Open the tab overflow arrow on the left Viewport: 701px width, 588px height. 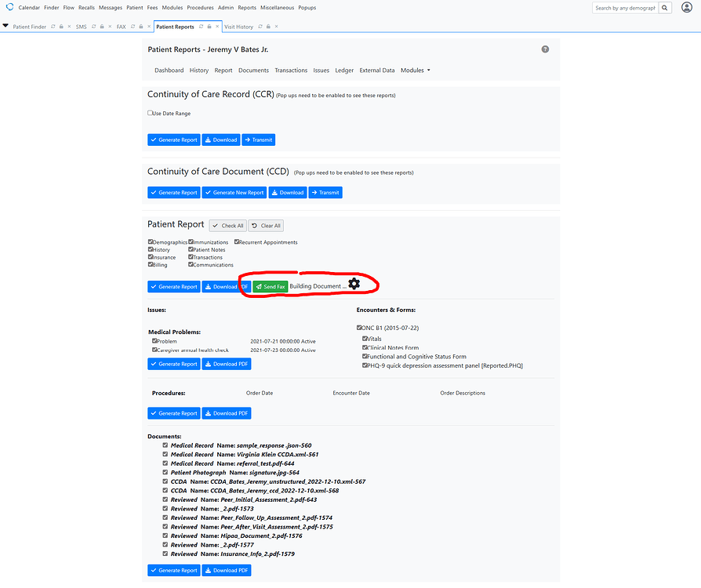click(6, 26)
